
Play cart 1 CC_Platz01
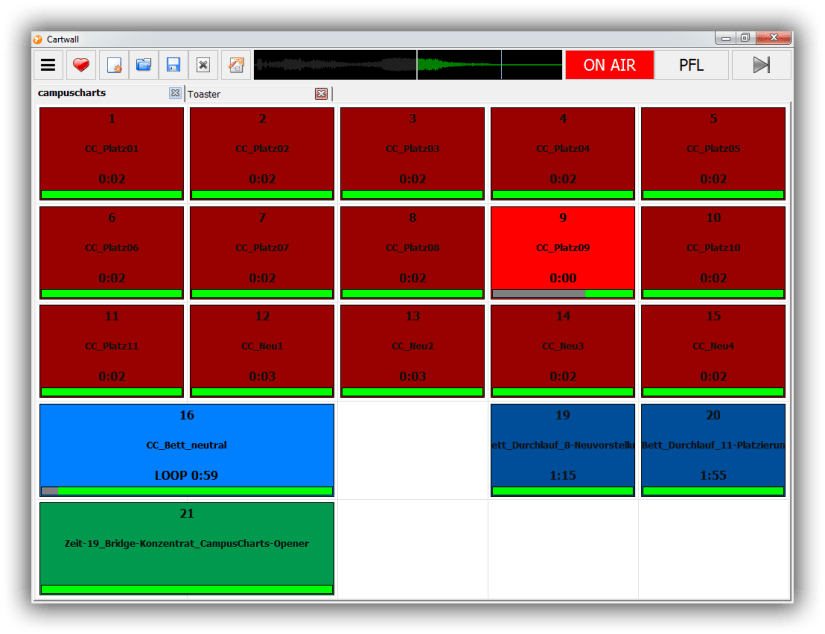point(111,150)
